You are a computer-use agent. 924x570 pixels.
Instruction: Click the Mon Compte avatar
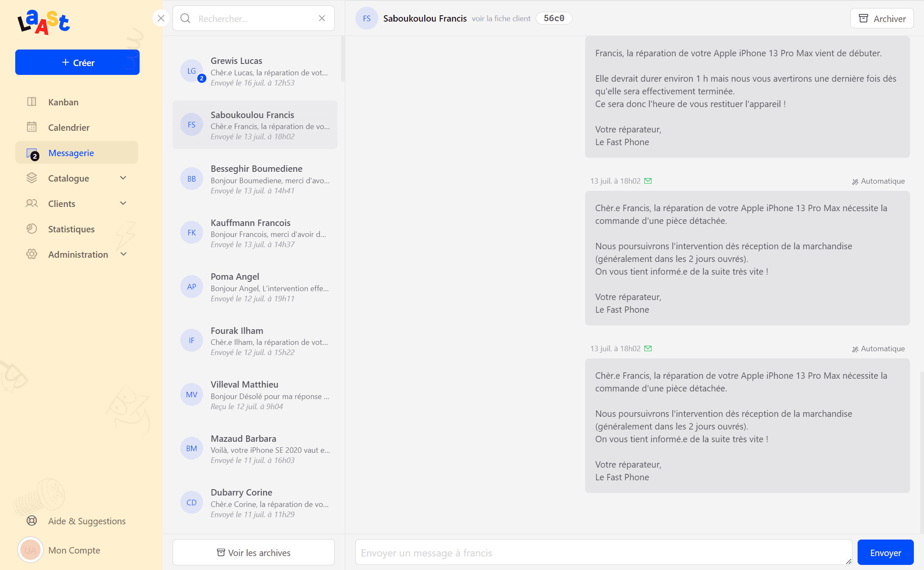pos(30,550)
